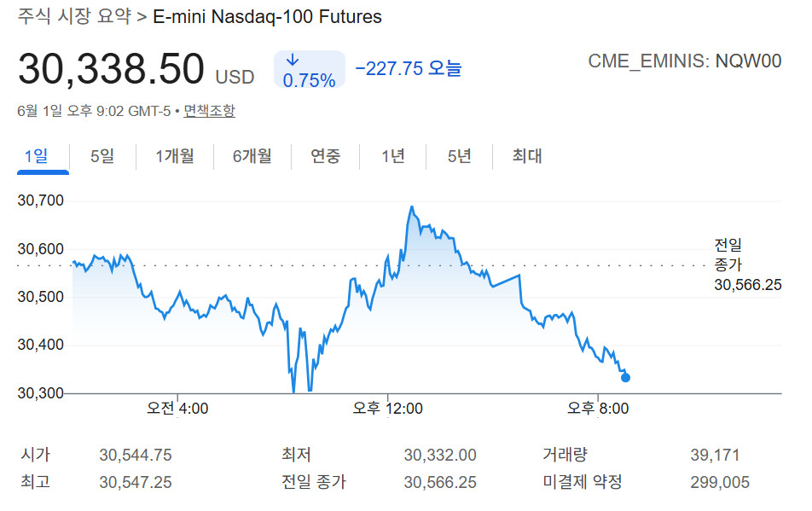Click the blue current price dot on chart
Viewport: 812px width, 511px height.
pos(625,377)
